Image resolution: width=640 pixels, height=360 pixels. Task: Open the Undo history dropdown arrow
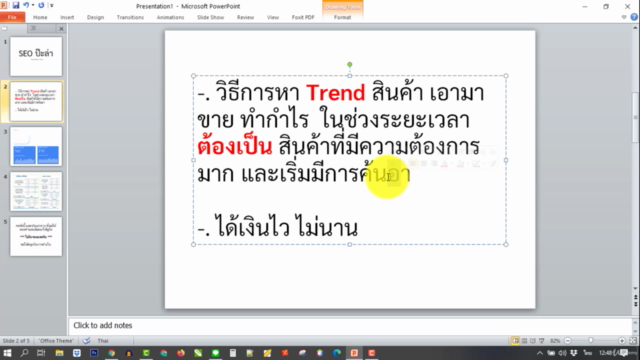(33, 5)
